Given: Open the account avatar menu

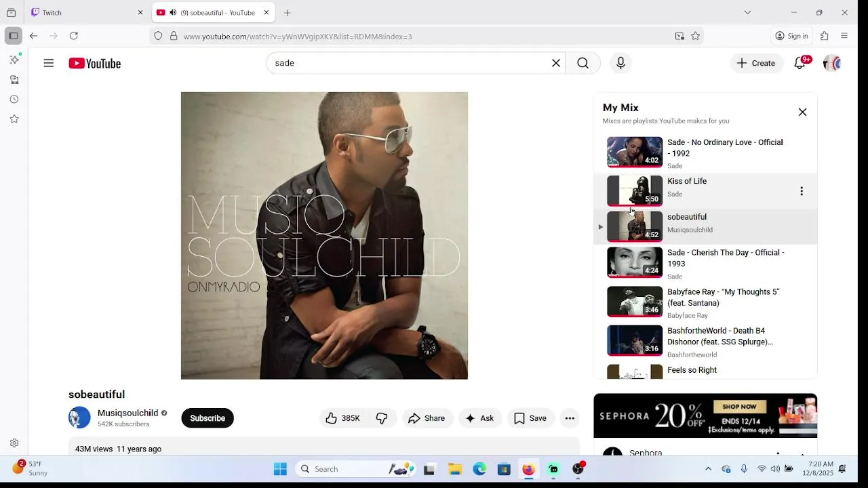Looking at the screenshot, I should 832,63.
